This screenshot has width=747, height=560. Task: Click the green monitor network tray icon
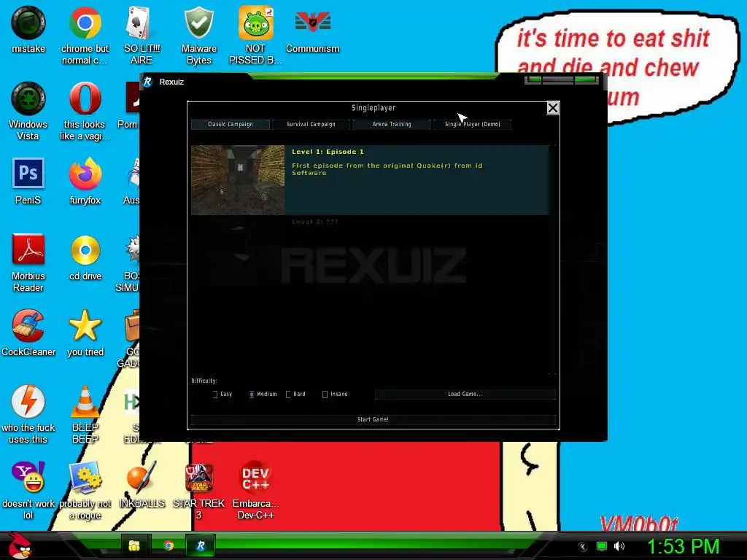pyautogui.click(x=602, y=546)
